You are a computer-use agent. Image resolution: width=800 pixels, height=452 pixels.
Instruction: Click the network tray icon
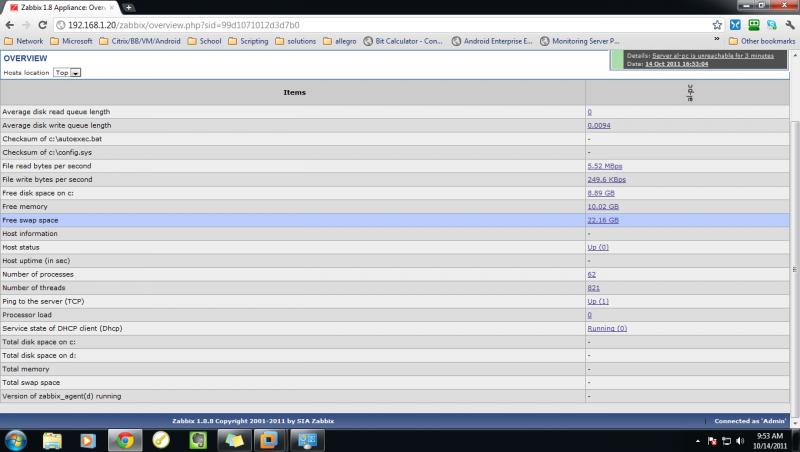click(x=727, y=441)
